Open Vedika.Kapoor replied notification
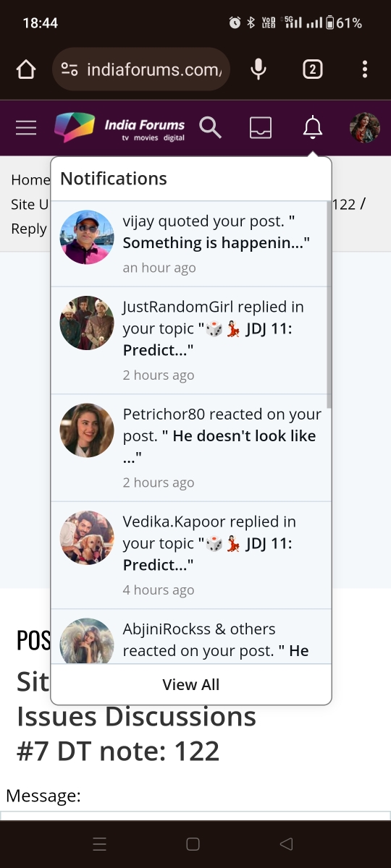 point(189,556)
